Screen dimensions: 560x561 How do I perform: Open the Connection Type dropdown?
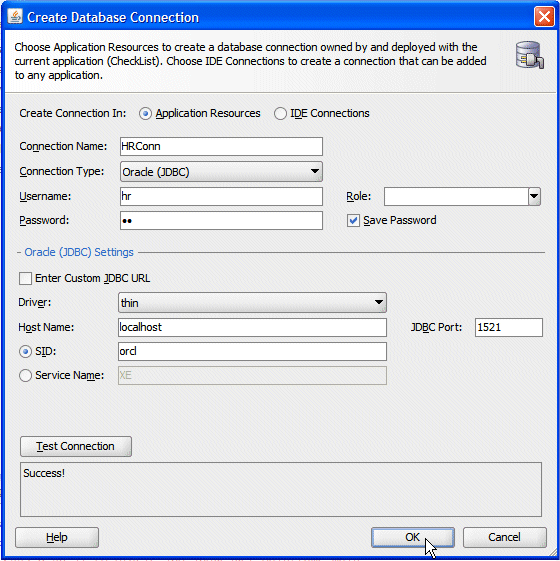pyautogui.click(x=221, y=172)
